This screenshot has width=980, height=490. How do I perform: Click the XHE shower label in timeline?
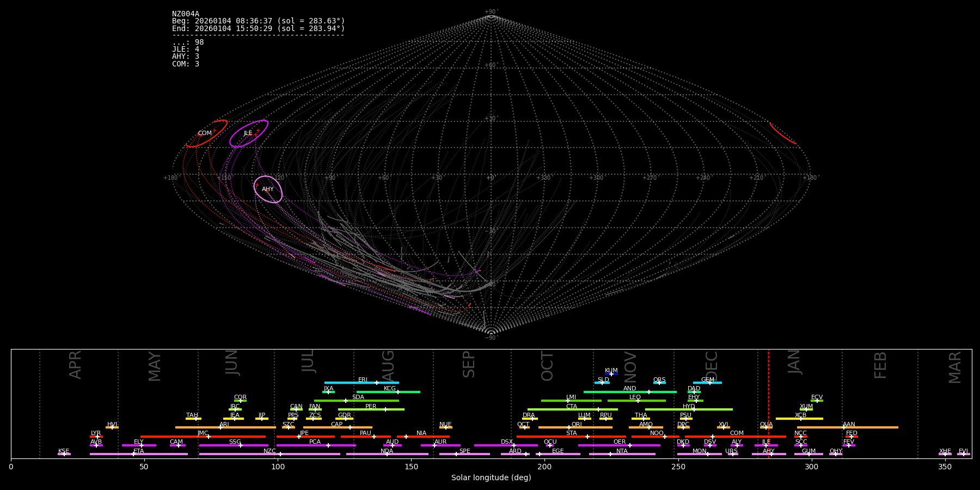[945, 451]
